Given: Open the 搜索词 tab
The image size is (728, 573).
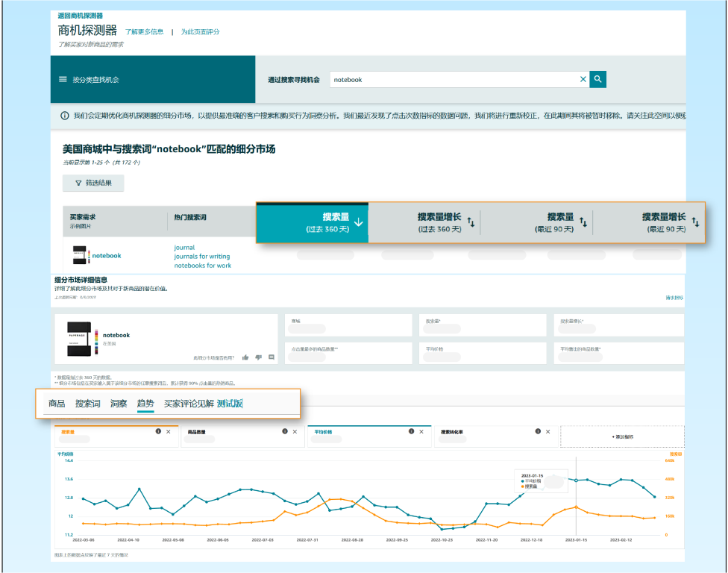Looking at the screenshot, I should coord(88,404).
